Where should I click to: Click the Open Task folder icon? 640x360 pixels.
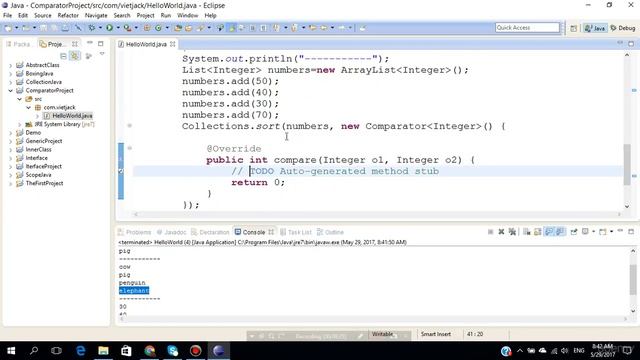point(189,28)
